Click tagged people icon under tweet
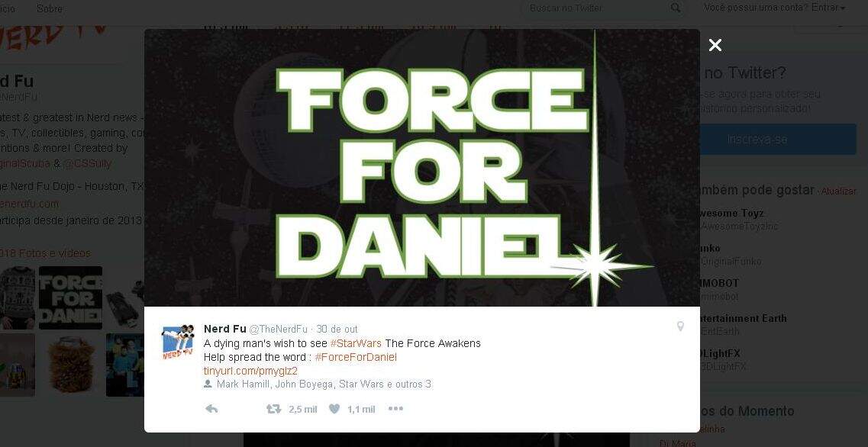This screenshot has width=868, height=447. click(x=208, y=384)
